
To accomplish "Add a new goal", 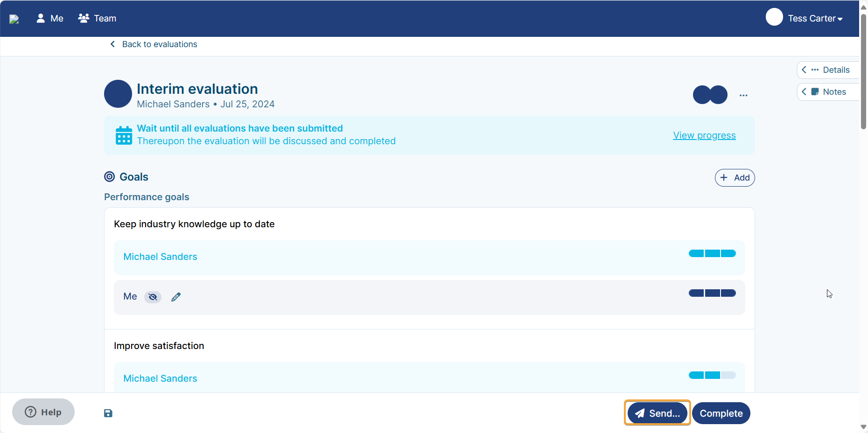I will coord(735,178).
